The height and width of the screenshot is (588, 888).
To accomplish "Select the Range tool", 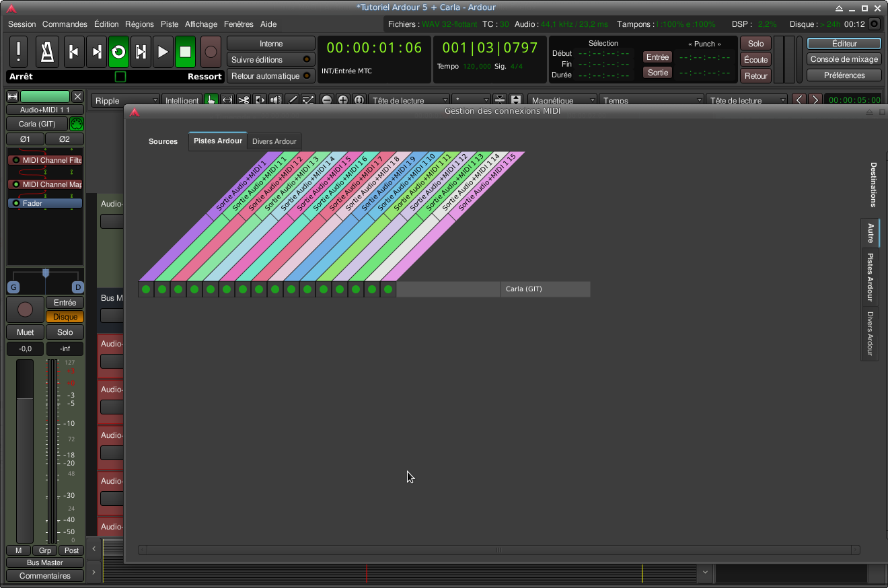I will (227, 100).
